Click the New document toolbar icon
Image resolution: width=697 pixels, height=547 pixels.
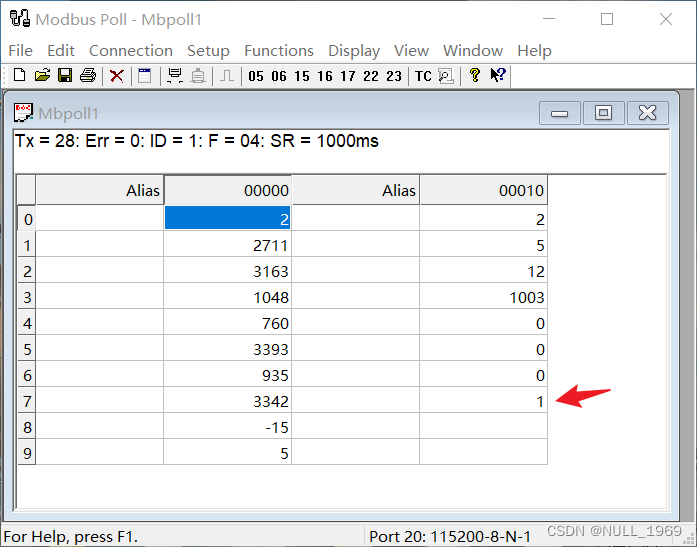click(19, 76)
